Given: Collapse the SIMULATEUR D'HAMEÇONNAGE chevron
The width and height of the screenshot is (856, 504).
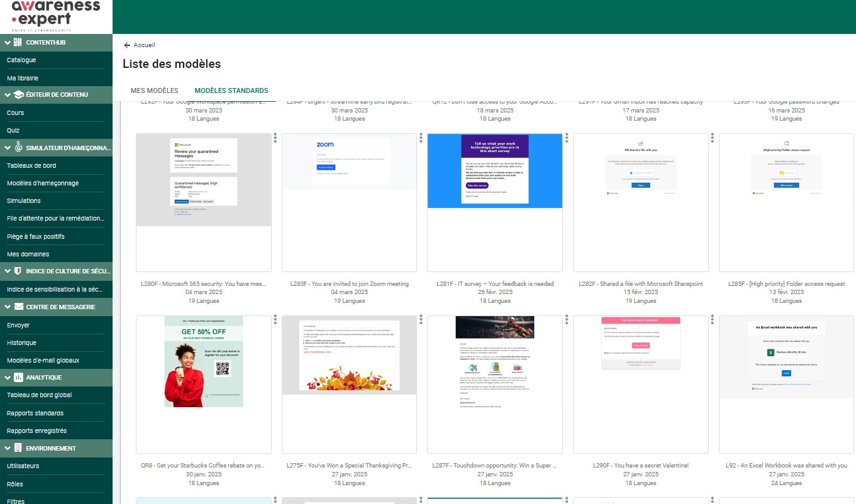Looking at the screenshot, I should point(7,148).
